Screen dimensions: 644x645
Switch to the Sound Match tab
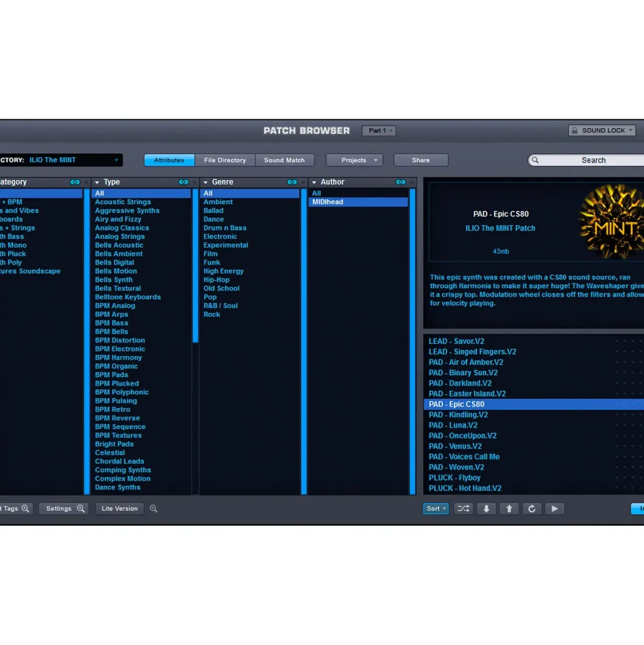pos(284,160)
